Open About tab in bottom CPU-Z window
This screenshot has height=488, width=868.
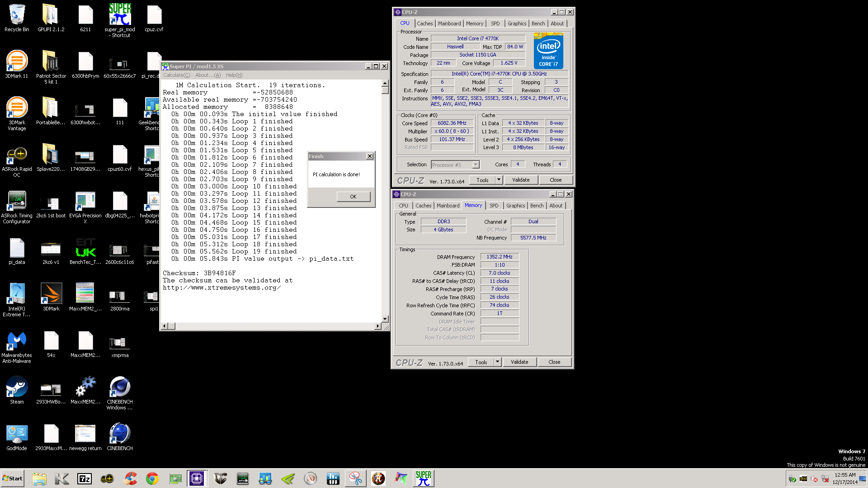coord(556,206)
